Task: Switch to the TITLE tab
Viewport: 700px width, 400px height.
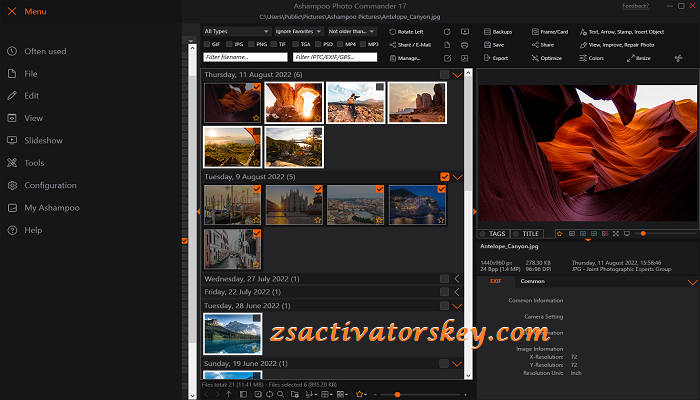Action: [x=527, y=233]
